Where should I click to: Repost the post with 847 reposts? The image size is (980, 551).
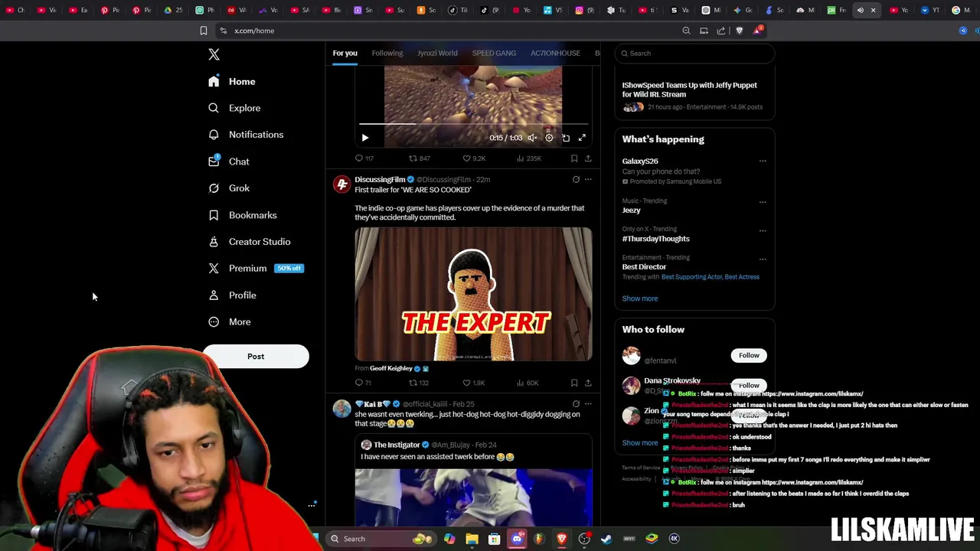419,158
